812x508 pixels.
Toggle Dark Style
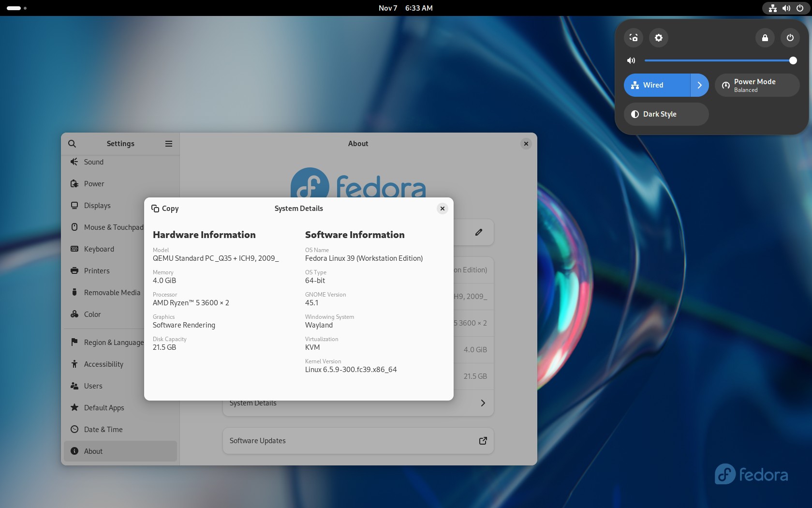(x=666, y=114)
